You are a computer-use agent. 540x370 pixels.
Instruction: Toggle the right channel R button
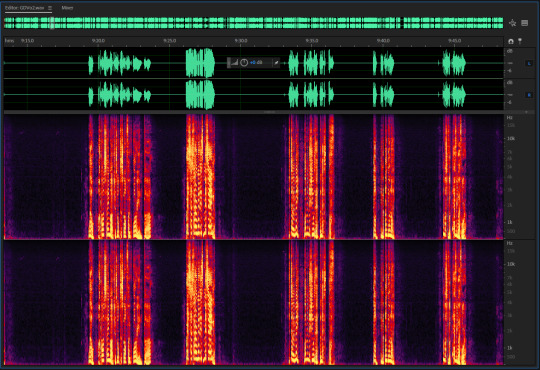click(529, 95)
